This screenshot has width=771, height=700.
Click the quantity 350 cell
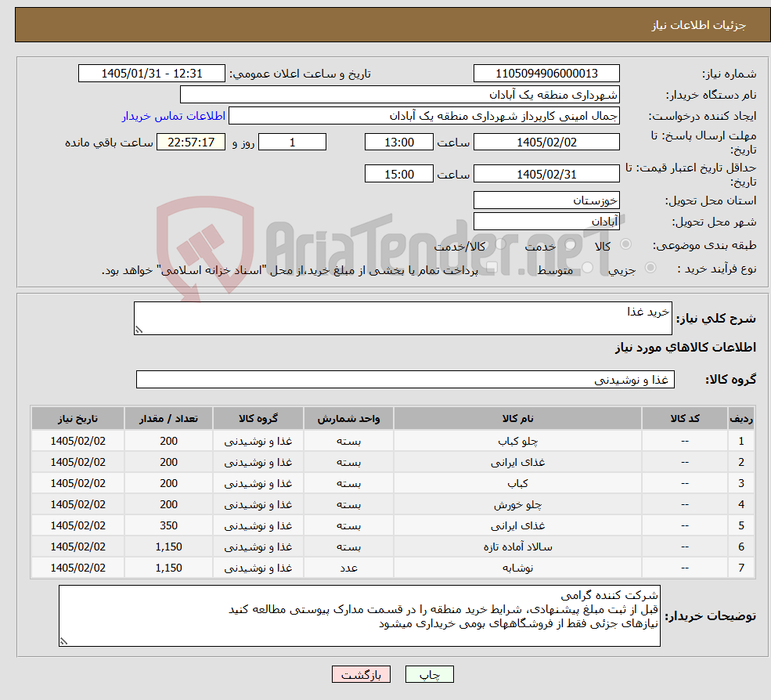click(168, 526)
